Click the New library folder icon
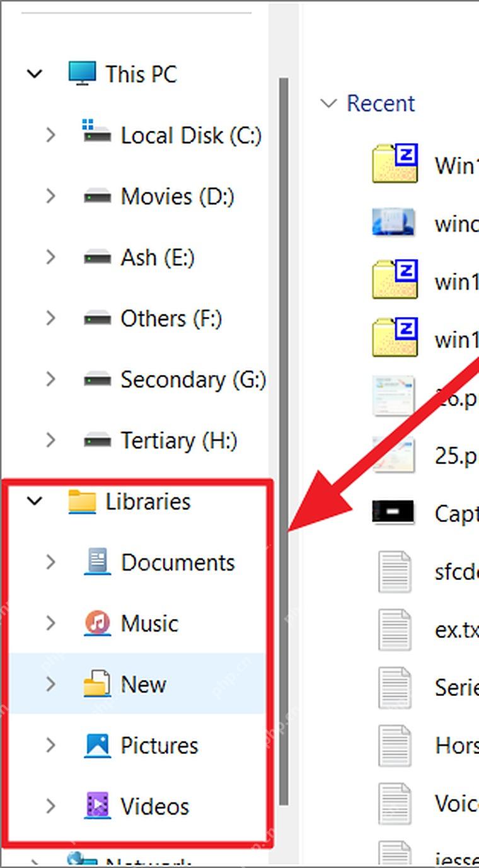Image resolution: width=479 pixels, height=868 pixels. click(x=97, y=684)
